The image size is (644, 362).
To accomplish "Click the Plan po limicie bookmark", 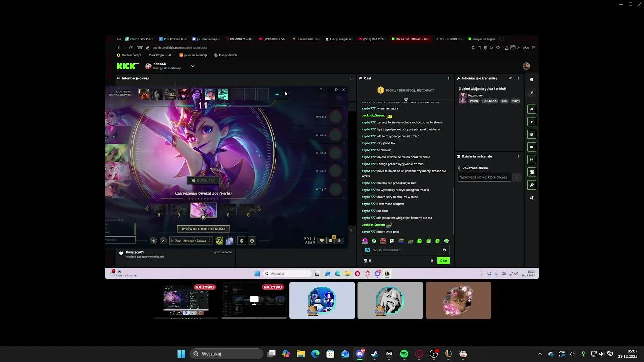I will [x=226, y=55].
